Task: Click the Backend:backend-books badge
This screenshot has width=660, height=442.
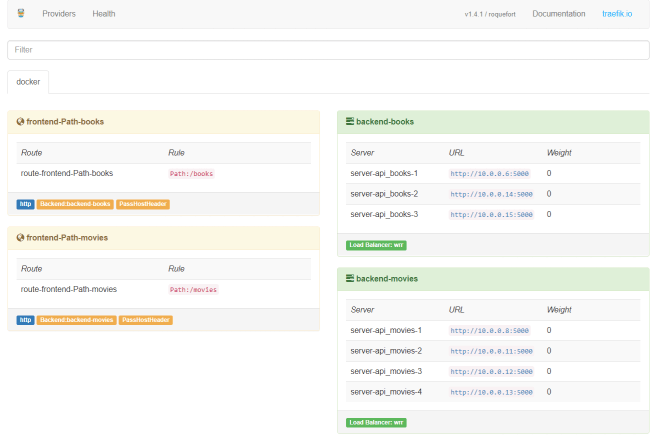Action: pyautogui.click(x=75, y=204)
